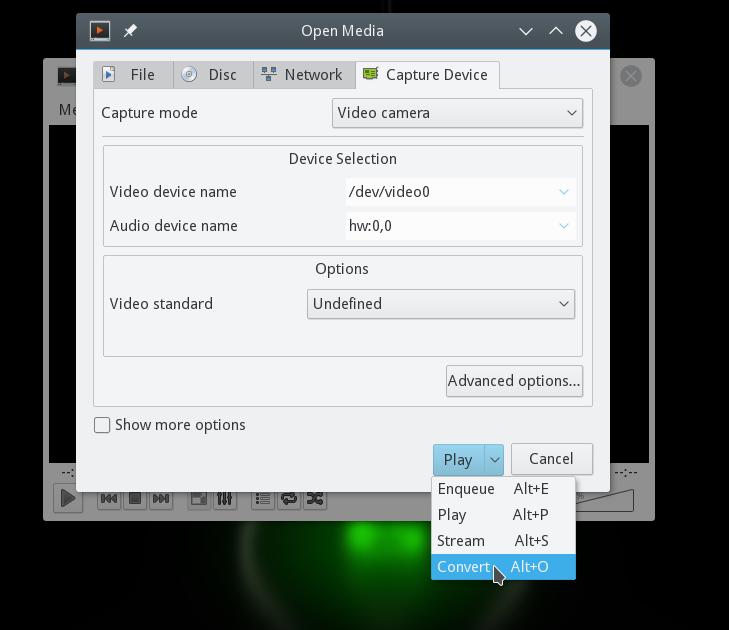The height and width of the screenshot is (630, 729).
Task: Toggle the playlist icon
Action: coord(263,499)
